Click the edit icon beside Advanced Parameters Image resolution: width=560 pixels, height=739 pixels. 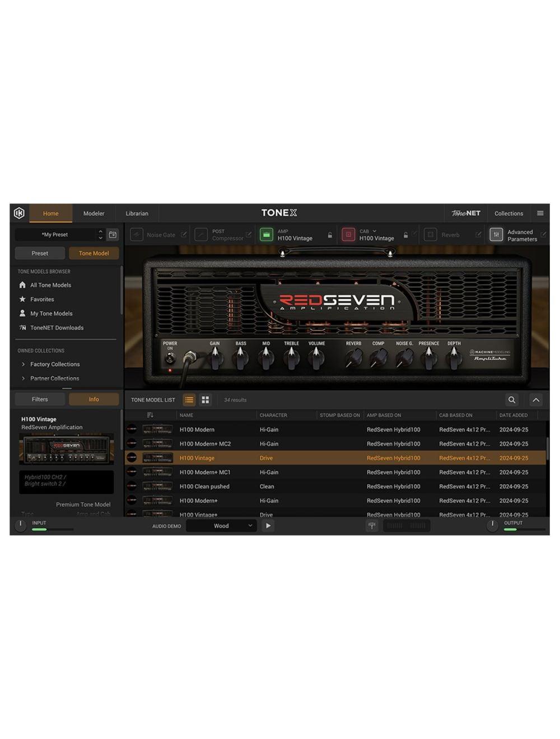[543, 235]
